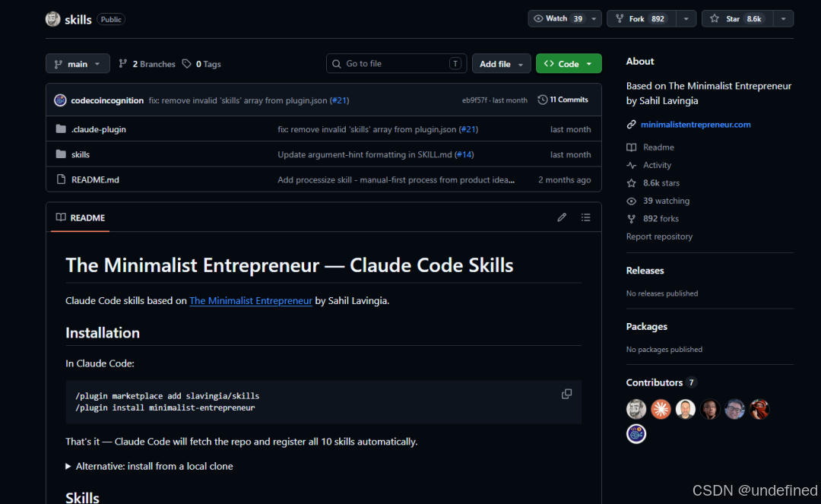This screenshot has width=821, height=504.
Task: Open the Packages section heading
Action: click(647, 327)
